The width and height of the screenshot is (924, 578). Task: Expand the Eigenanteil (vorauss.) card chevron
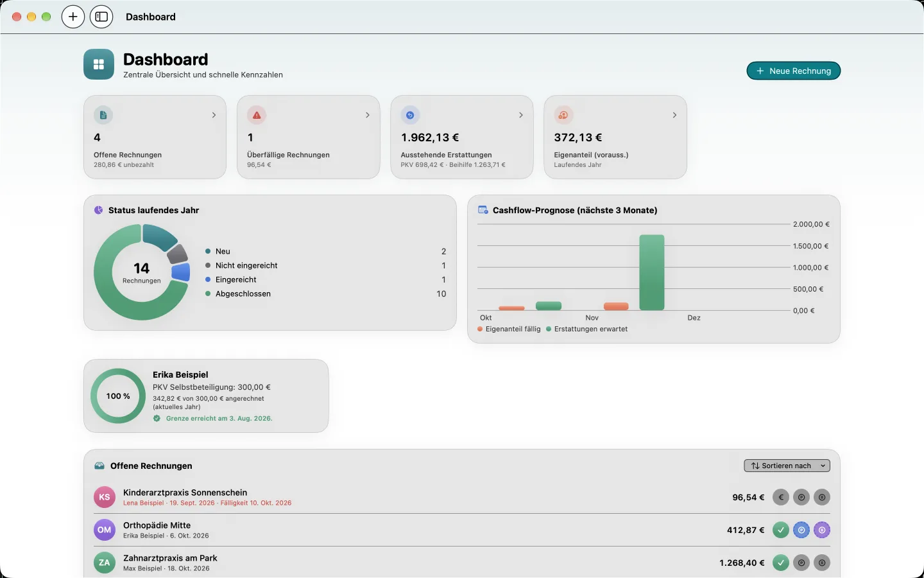[x=674, y=115]
